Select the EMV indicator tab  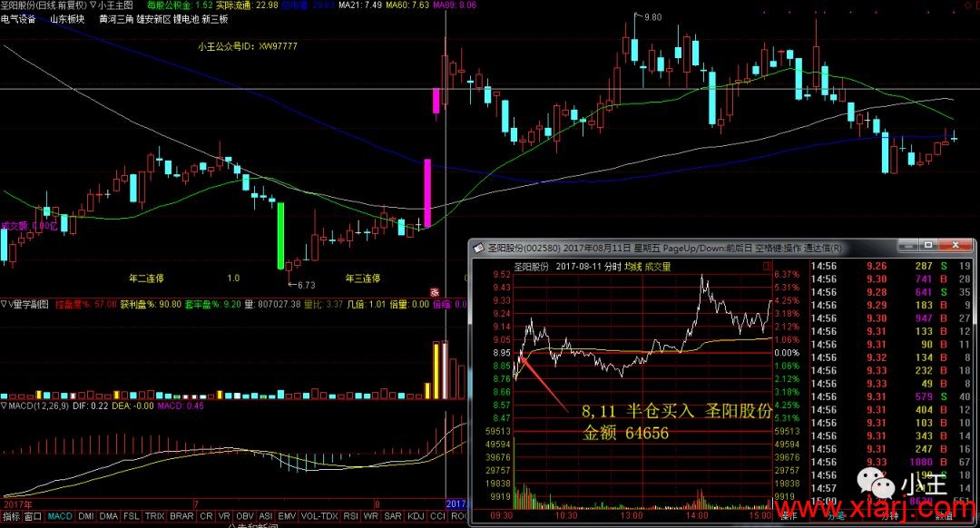pos(287,517)
